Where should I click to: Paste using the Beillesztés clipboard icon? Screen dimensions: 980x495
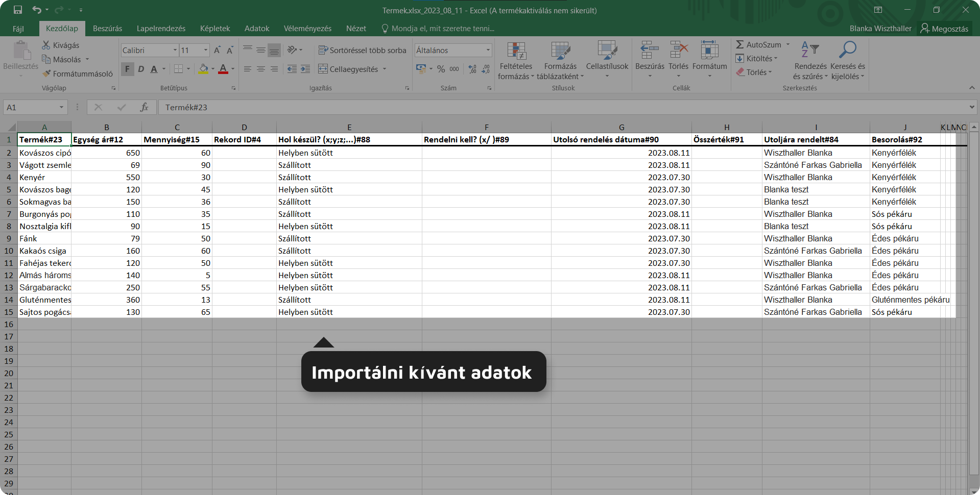click(21, 51)
